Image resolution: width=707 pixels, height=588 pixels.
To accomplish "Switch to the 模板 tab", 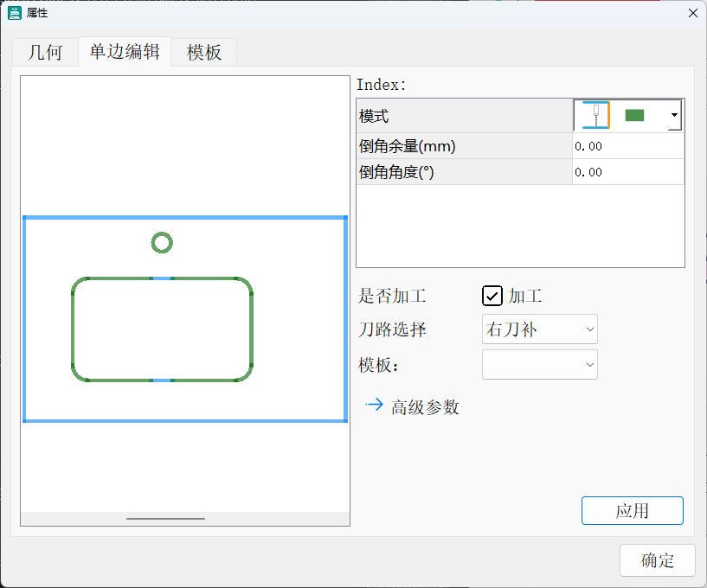I will pyautogui.click(x=204, y=53).
